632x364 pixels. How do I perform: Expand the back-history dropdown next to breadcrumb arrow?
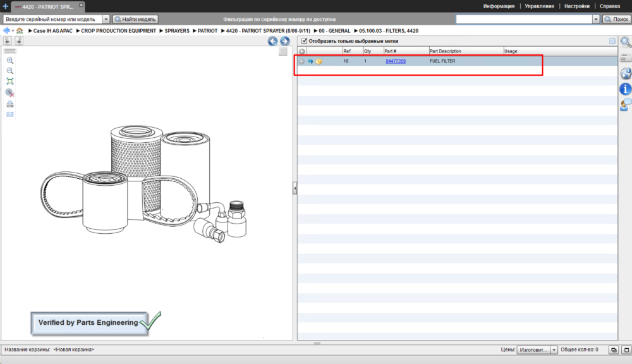tap(13, 30)
